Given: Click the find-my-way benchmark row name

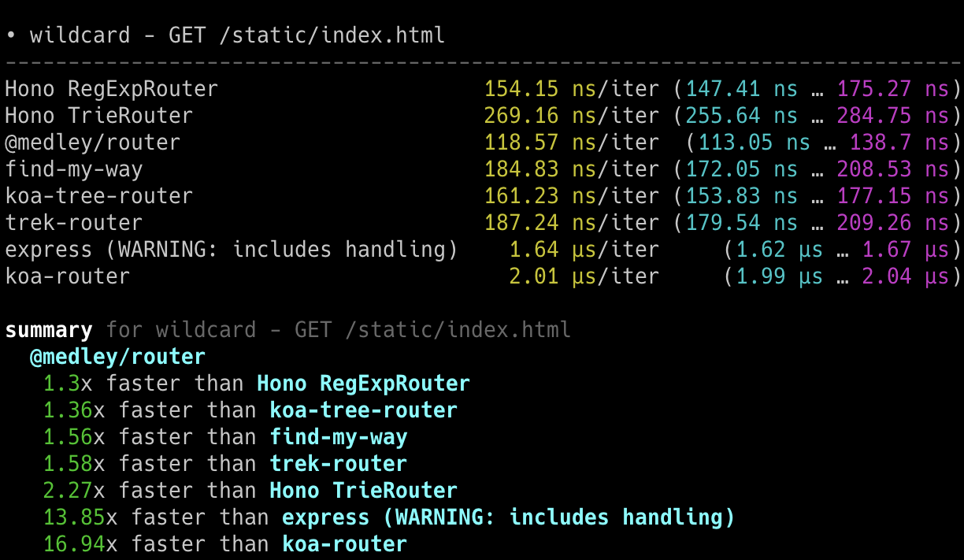Looking at the screenshot, I should (74, 169).
